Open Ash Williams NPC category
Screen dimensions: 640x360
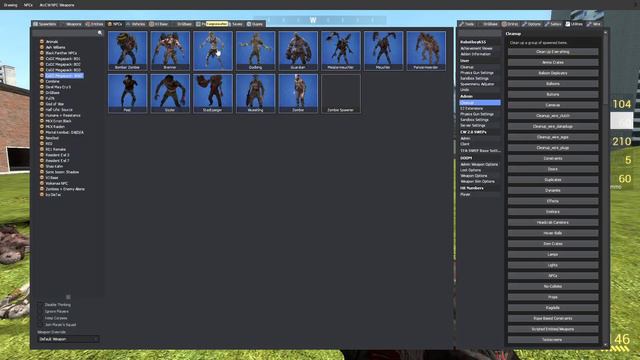pyautogui.click(x=55, y=47)
